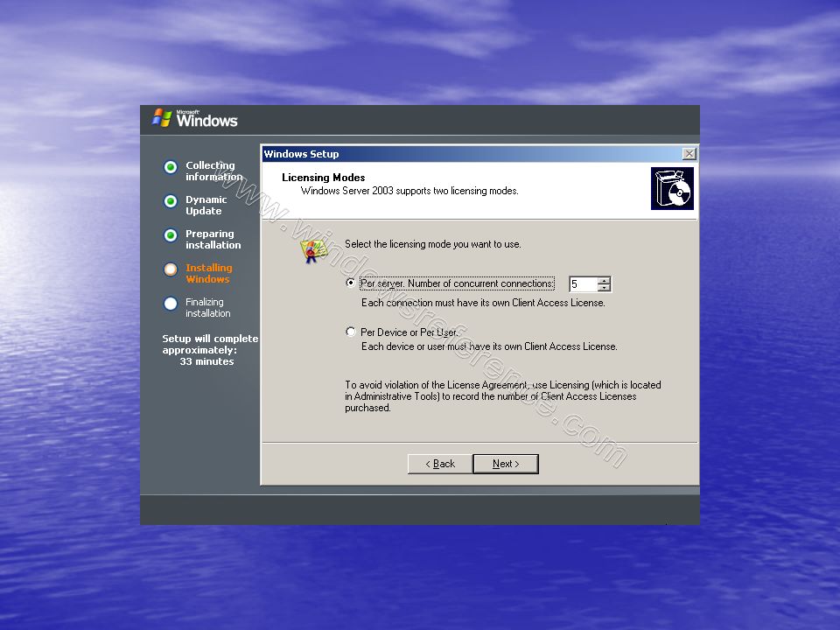Click the Back button
The height and width of the screenshot is (630, 840).
coord(440,464)
